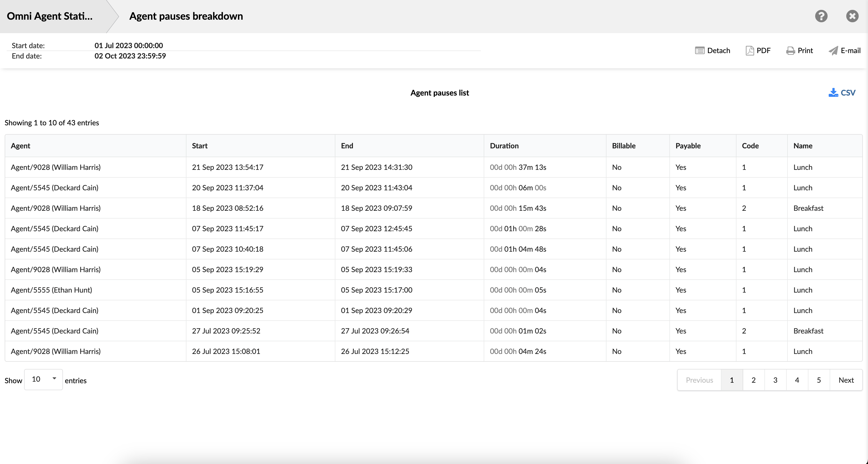Click start time 05 Sep 2023 15:19:29
Viewport: 868px width, 464px height.
[227, 270]
